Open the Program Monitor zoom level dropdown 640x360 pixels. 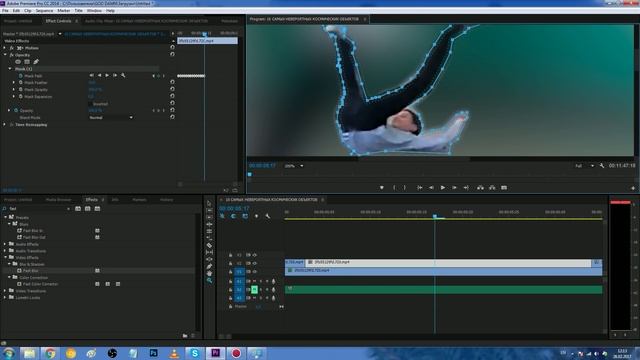(294, 166)
